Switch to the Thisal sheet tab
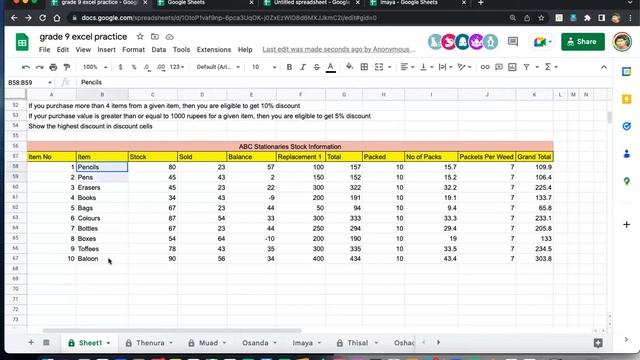The height and width of the screenshot is (360, 640). coord(358,343)
